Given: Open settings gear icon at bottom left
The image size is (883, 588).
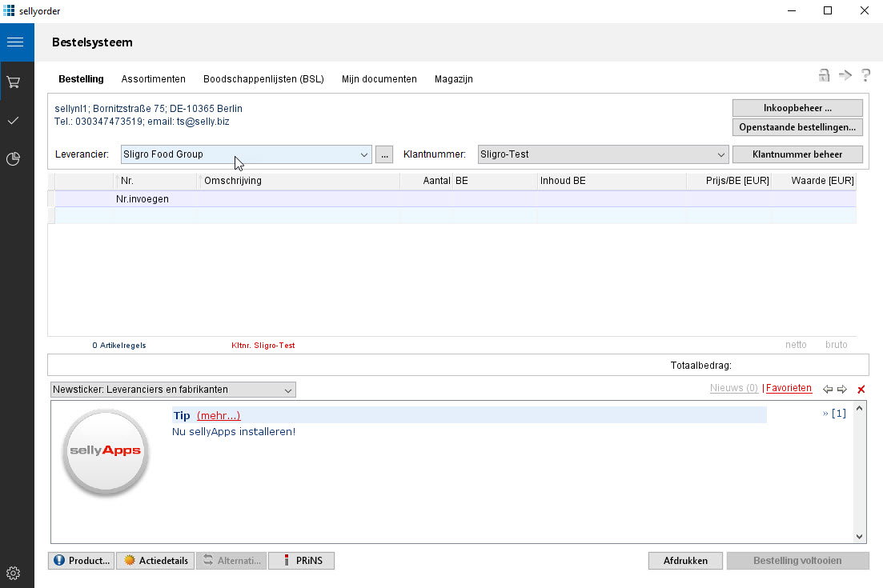Looking at the screenshot, I should 14,573.
